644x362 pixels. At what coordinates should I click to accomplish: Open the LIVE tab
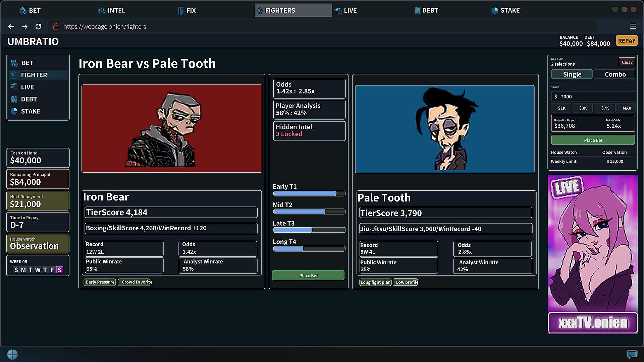[345, 10]
